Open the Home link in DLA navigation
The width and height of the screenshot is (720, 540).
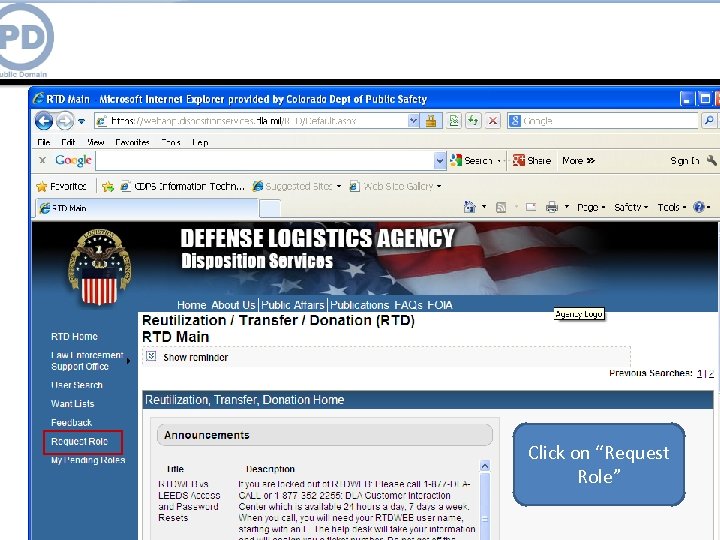[191, 305]
